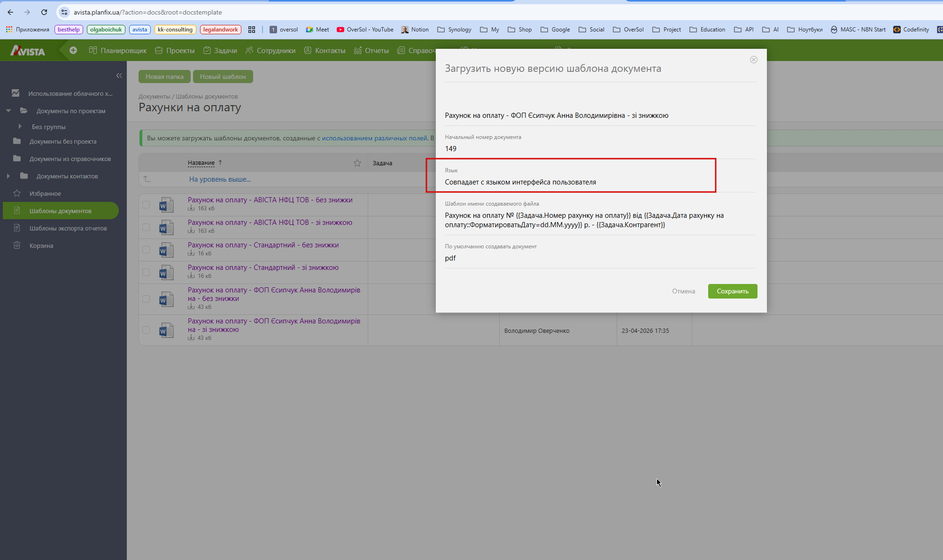Check the box for АВІСТА НФЦ ТОВ без знижки

pos(146,205)
